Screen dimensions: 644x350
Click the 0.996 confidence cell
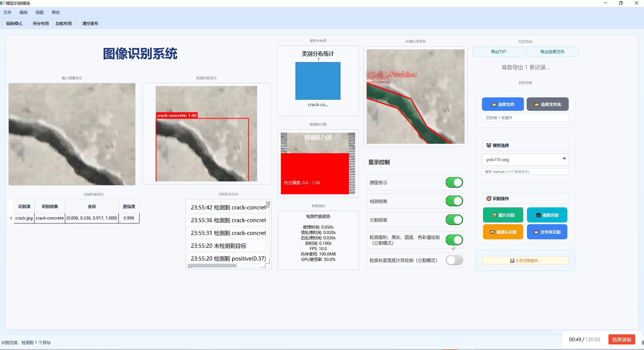point(129,218)
